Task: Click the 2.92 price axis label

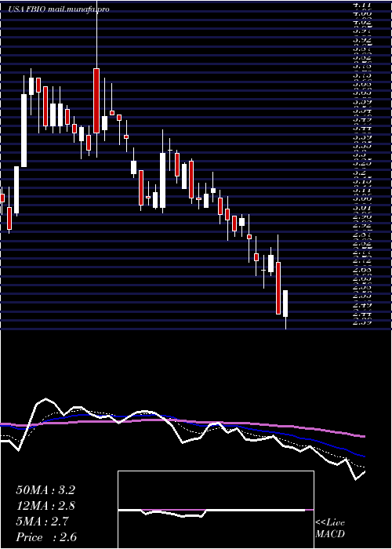Action: [x=362, y=226]
